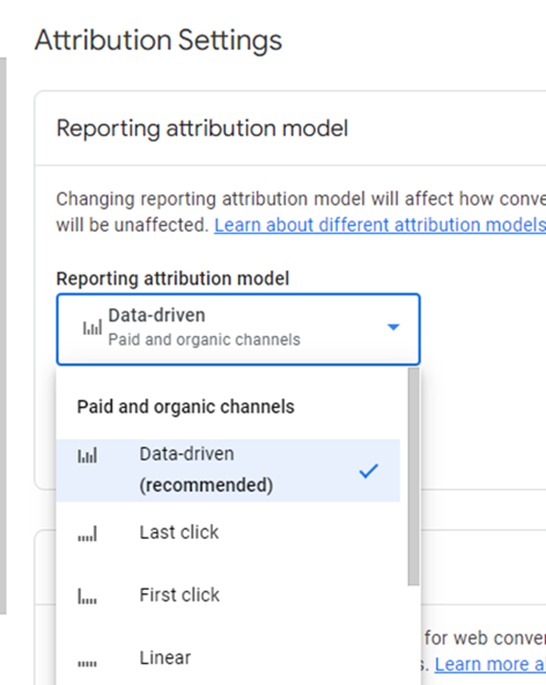Choose the First click attribution model

tap(228, 595)
